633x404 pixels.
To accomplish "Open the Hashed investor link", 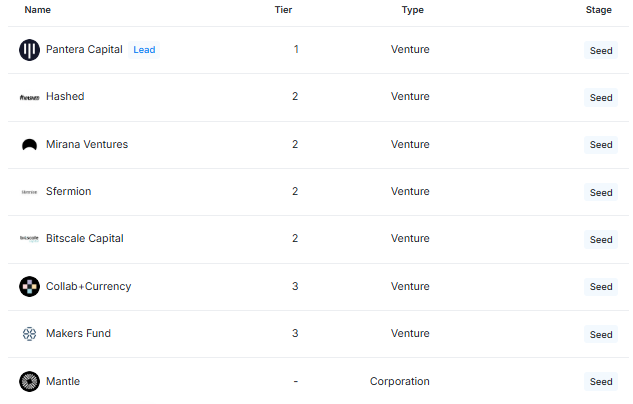I will click(x=65, y=96).
